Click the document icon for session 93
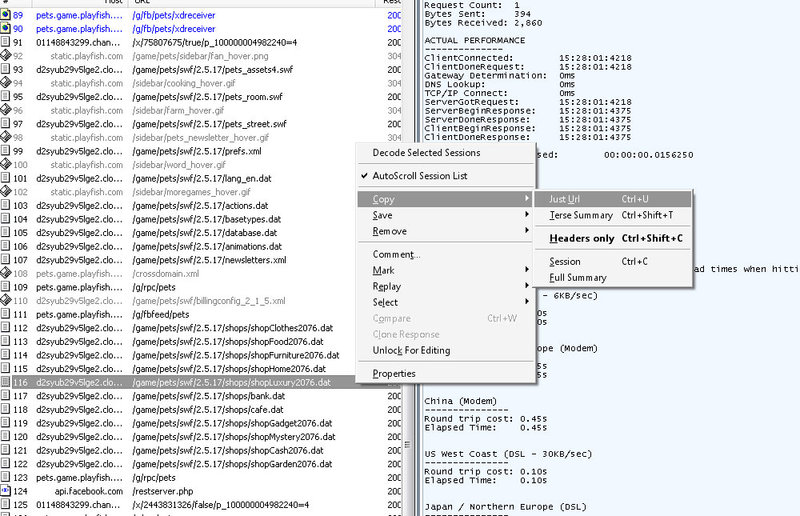 coord(6,69)
